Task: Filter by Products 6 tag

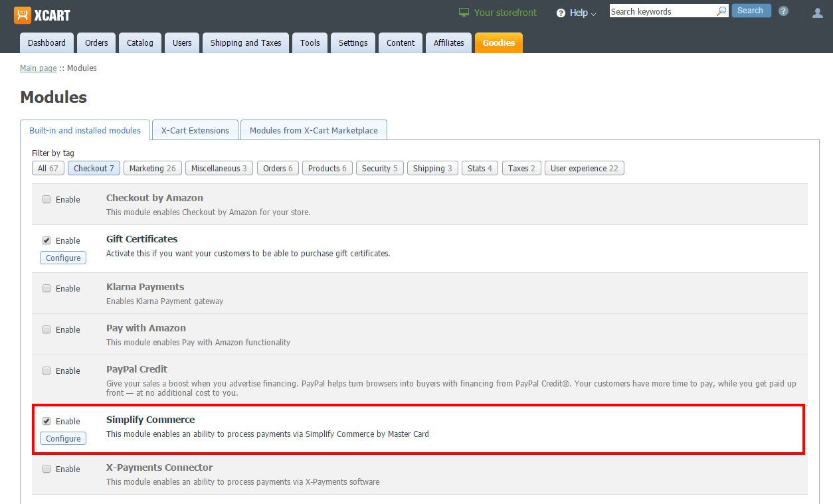Action: click(327, 168)
